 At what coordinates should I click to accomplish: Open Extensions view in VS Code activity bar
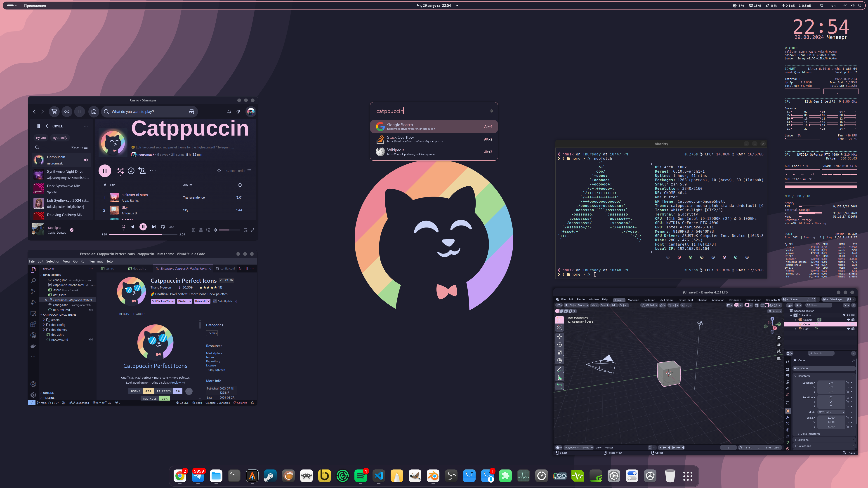(33, 324)
